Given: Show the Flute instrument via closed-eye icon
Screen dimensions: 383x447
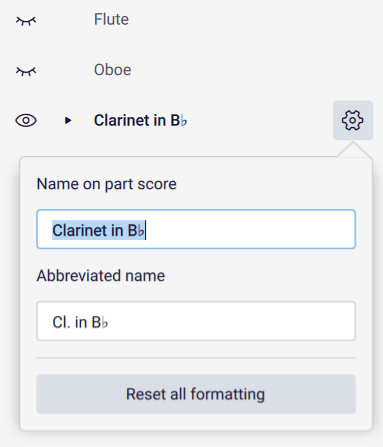Looking at the screenshot, I should pos(26,21).
